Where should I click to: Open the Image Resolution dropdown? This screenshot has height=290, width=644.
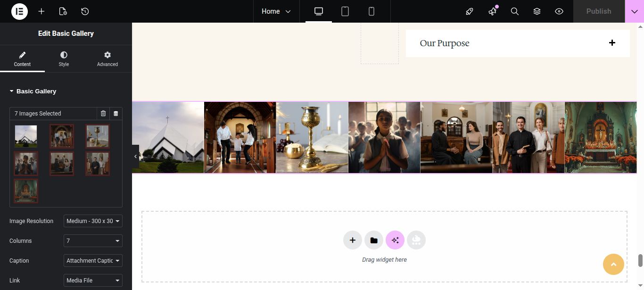(93, 221)
